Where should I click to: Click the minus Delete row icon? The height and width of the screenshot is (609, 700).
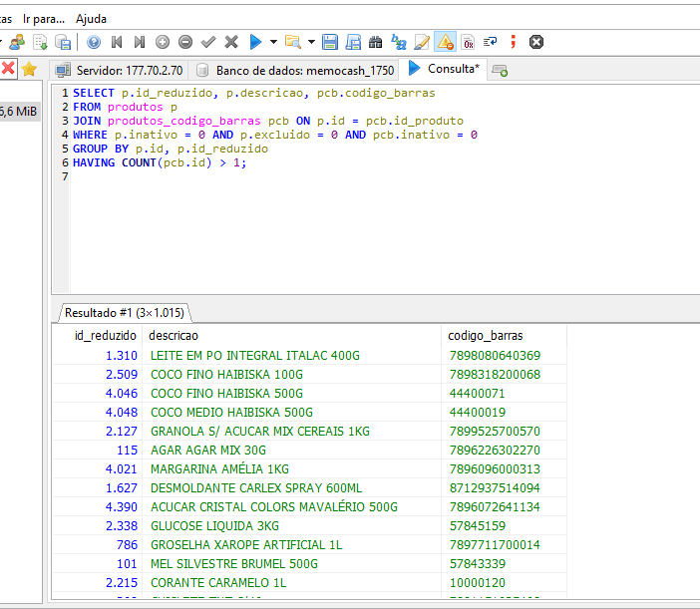tap(185, 42)
